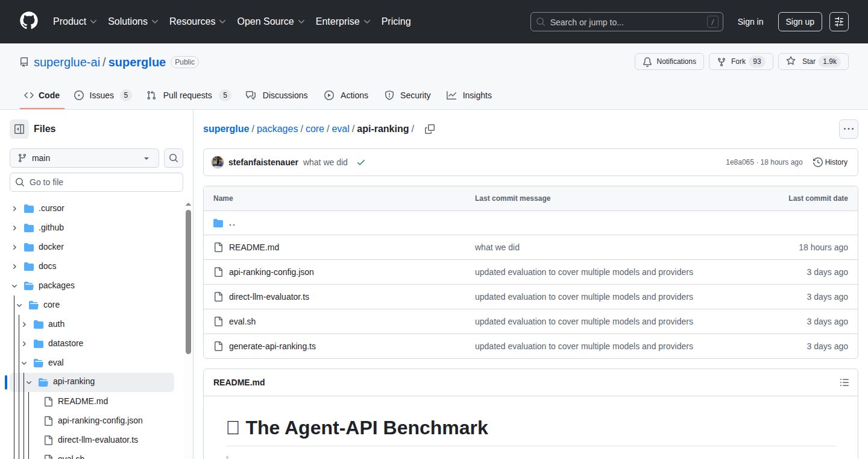
Task: Expand the docs folder chevron
Action: coord(14,266)
